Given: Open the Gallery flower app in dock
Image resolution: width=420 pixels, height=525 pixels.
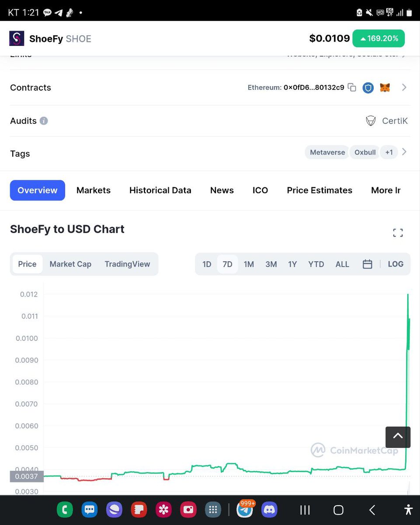Looking at the screenshot, I should [x=164, y=510].
